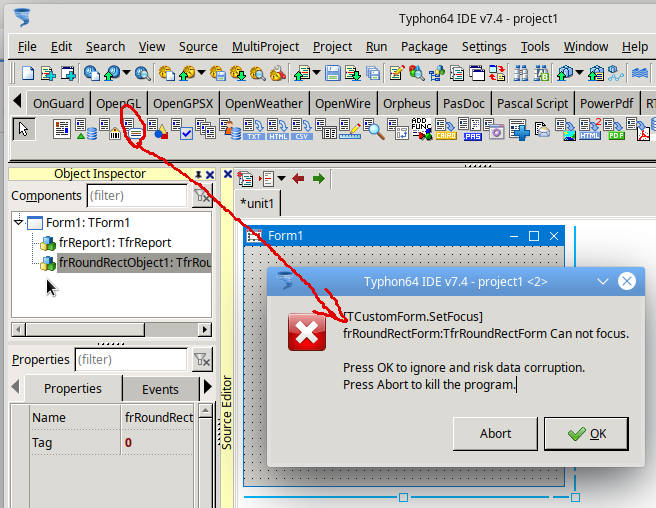Screen dimensions: 656x508
Task: Click the vertical Source Editor label
Action: pos(227,413)
